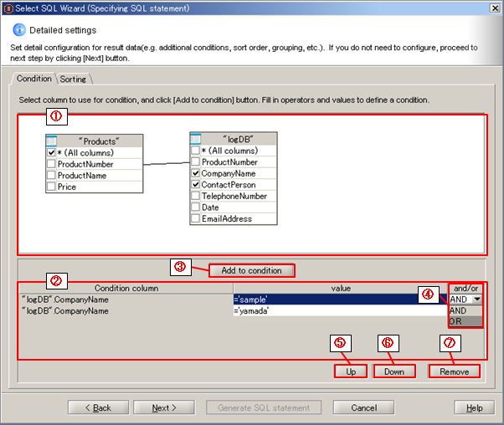Uncheck All columns in Products table

(x=52, y=153)
